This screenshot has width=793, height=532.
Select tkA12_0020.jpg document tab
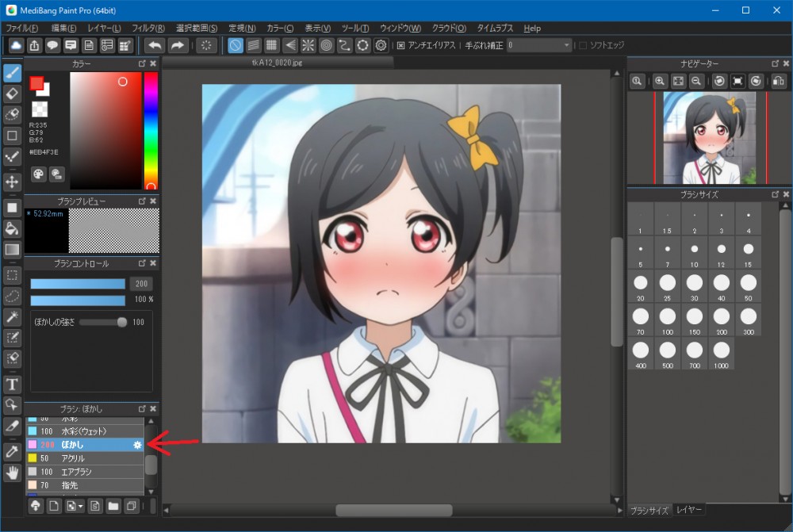(277, 63)
